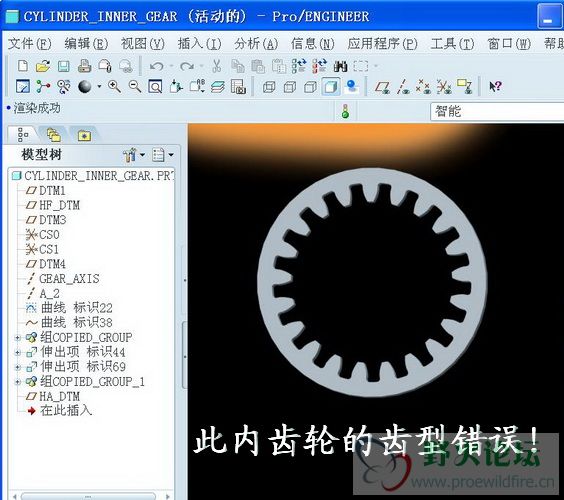Toggle coordinate systems visibility
The image size is (564, 500).
pyautogui.click(x=444, y=87)
